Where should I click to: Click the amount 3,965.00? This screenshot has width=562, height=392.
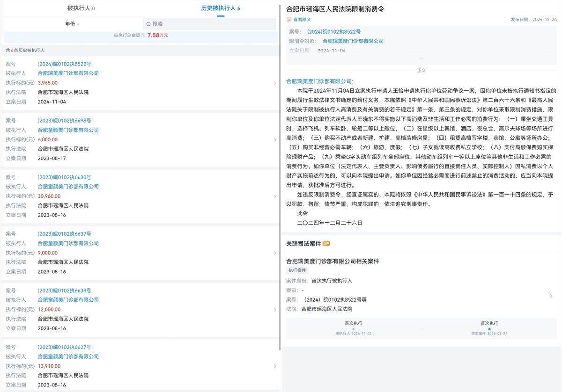[x=47, y=83]
